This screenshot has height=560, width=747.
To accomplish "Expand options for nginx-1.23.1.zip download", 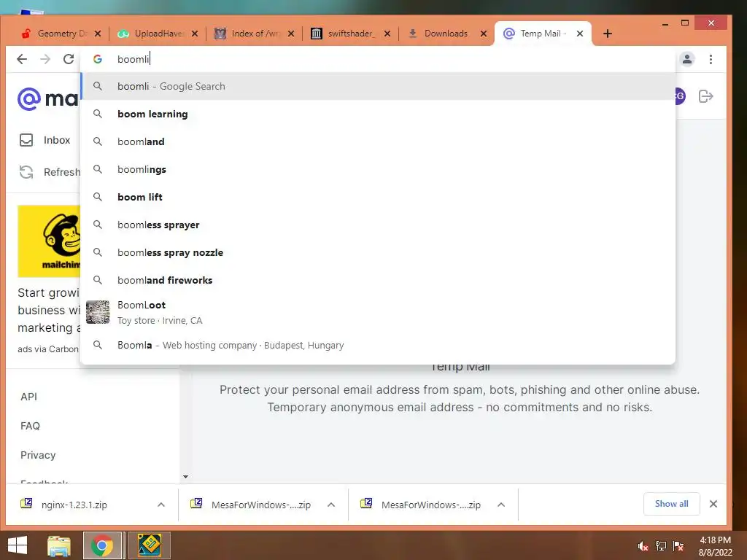I will 161,505.
